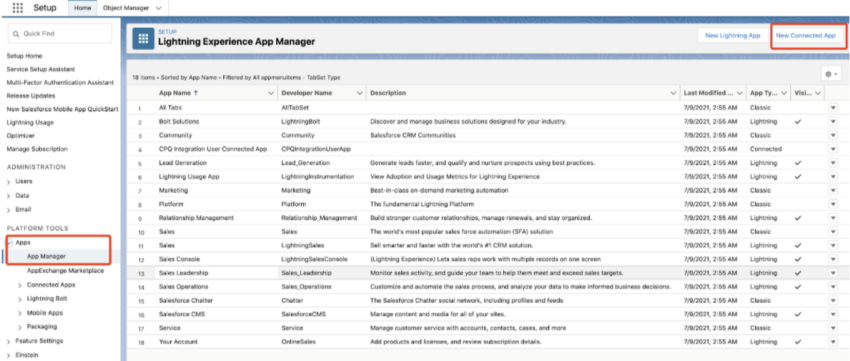Viewport: 850px width, 361px height.
Task: Open Object Manager tab dropdown arrow
Action: click(x=158, y=8)
